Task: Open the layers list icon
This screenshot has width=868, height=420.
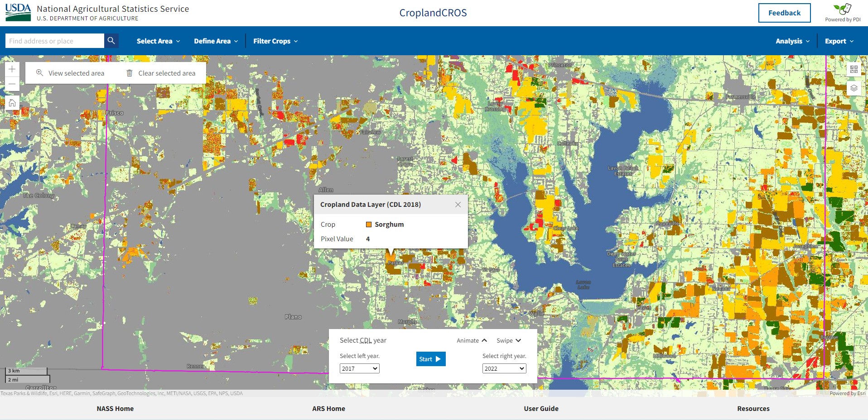Action: point(854,88)
